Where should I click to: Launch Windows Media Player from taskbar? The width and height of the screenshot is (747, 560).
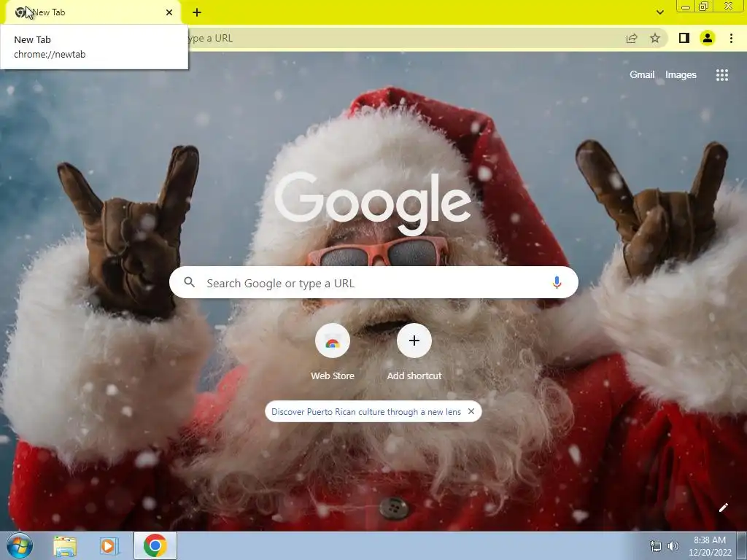pos(109,546)
